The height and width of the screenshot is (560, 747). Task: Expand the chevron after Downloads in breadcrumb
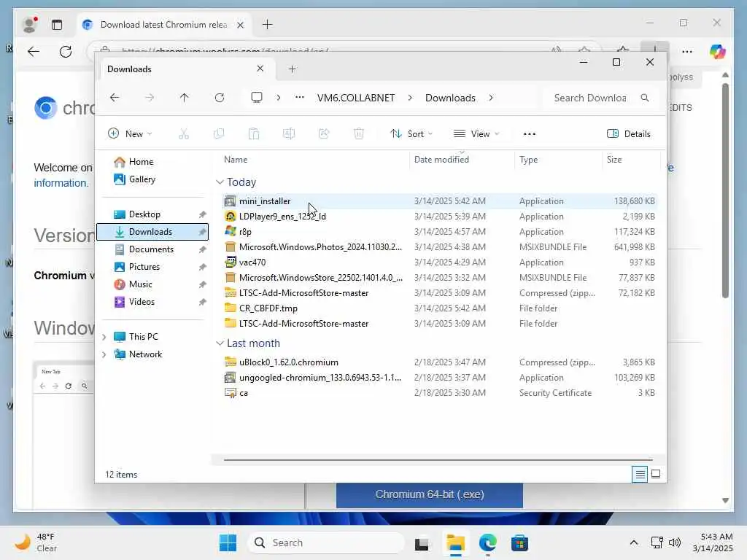coord(491,98)
